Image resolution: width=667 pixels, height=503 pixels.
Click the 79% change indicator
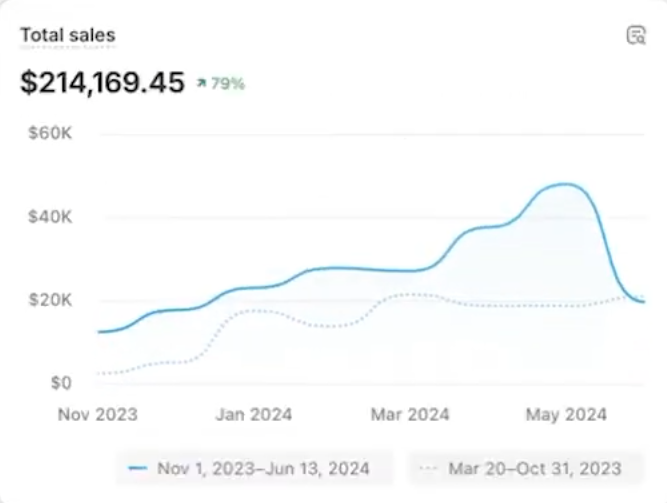227,84
